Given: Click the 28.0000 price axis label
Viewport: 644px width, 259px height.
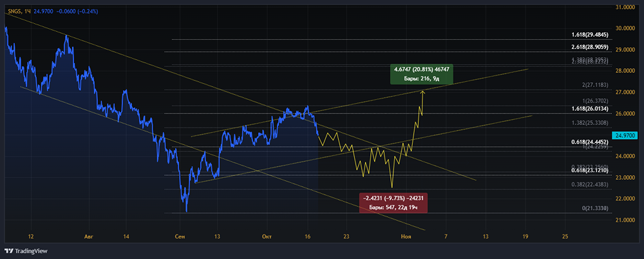Looking at the screenshot, I should tap(625, 71).
